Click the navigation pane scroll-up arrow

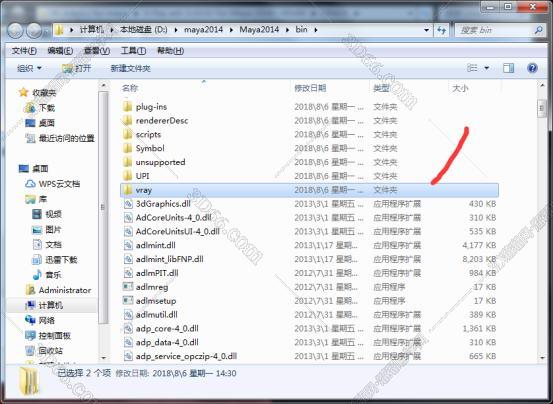[103, 86]
